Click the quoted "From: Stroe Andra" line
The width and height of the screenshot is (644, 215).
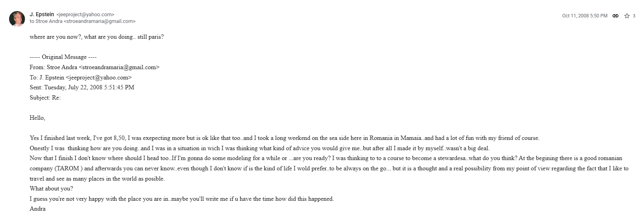[x=94, y=67]
